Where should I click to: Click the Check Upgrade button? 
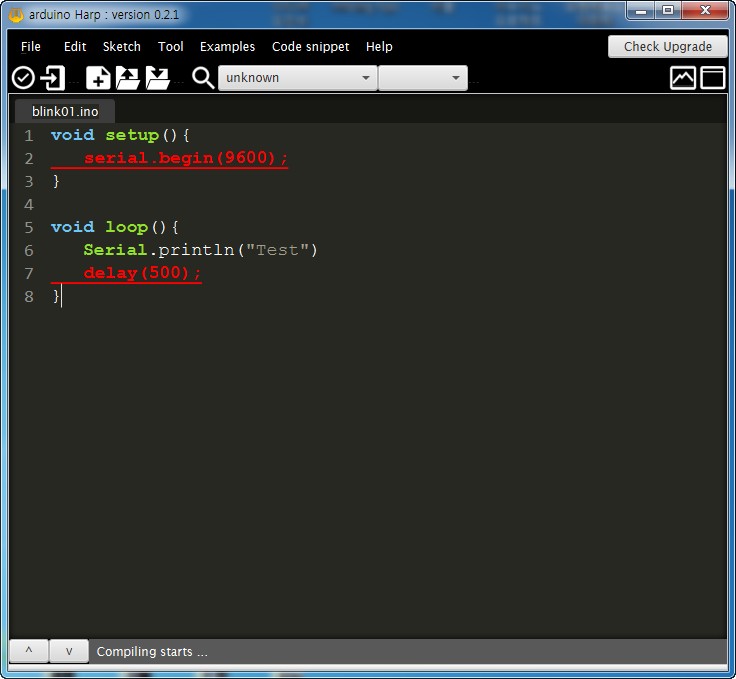(x=667, y=46)
